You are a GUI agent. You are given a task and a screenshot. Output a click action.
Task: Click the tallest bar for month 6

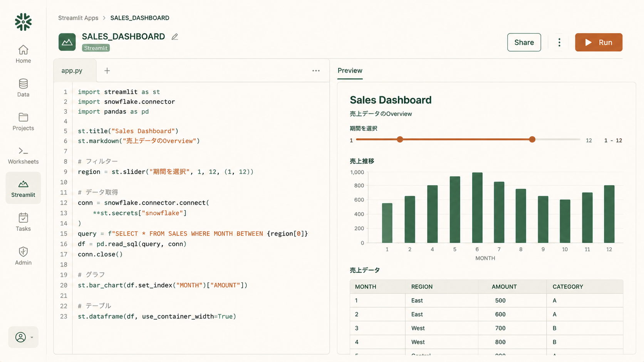point(477,208)
